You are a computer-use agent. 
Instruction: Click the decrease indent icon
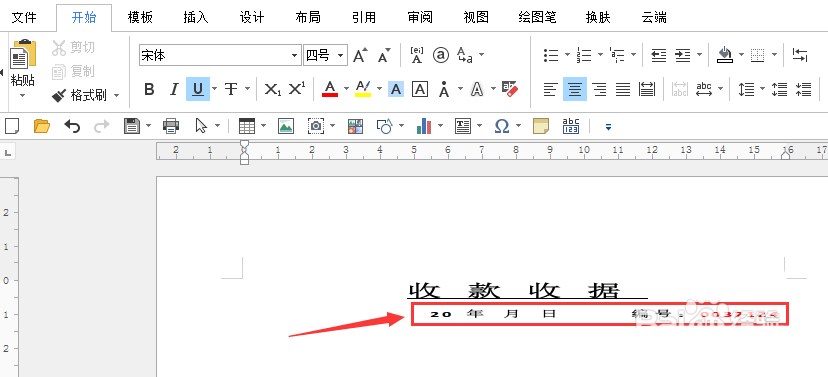tap(658, 55)
